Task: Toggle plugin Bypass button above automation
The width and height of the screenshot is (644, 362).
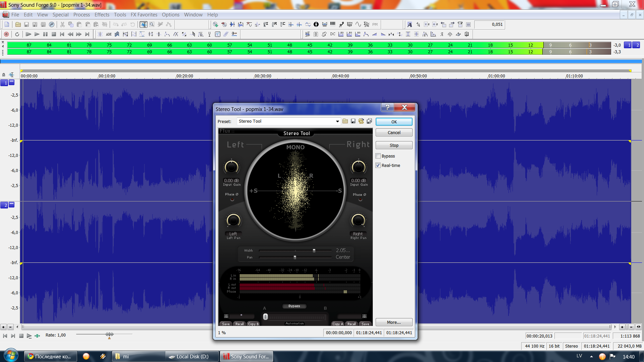Action: [294, 306]
